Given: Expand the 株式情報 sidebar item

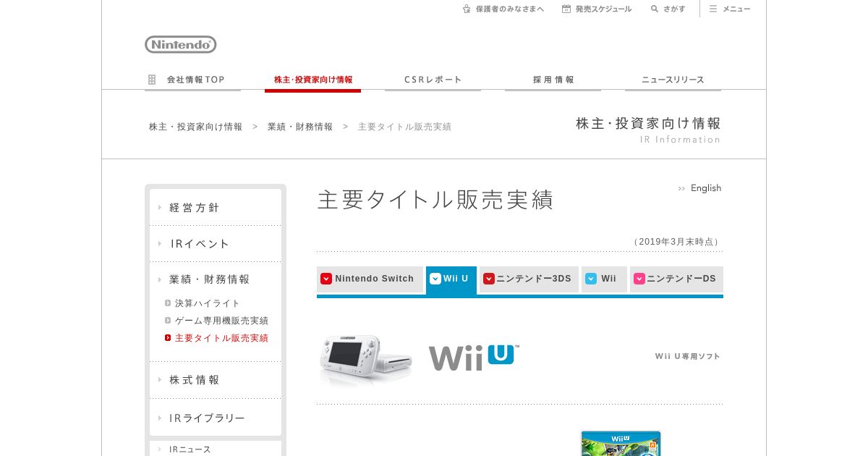Looking at the screenshot, I should [x=216, y=380].
